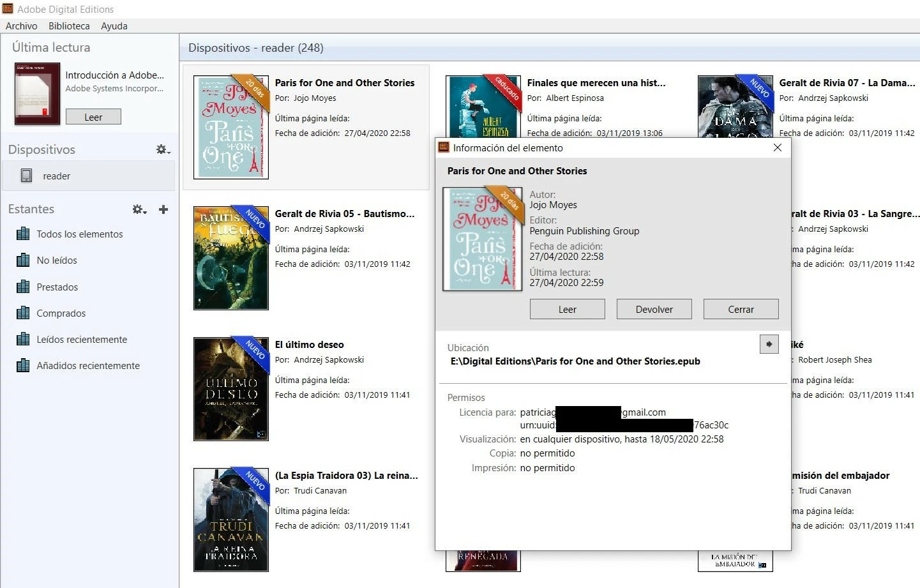Select the Geralt de Rivia 05 Bautismo cover
Viewport: 920px width, 588px height.
[x=231, y=258]
